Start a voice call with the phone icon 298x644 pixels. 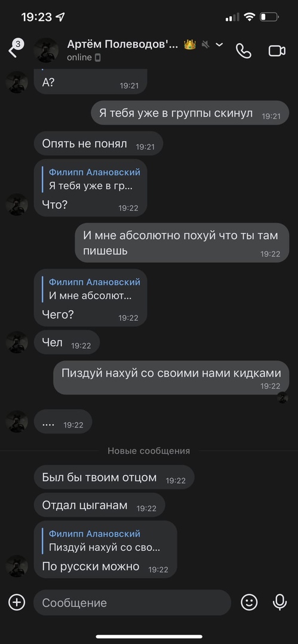coord(243,51)
